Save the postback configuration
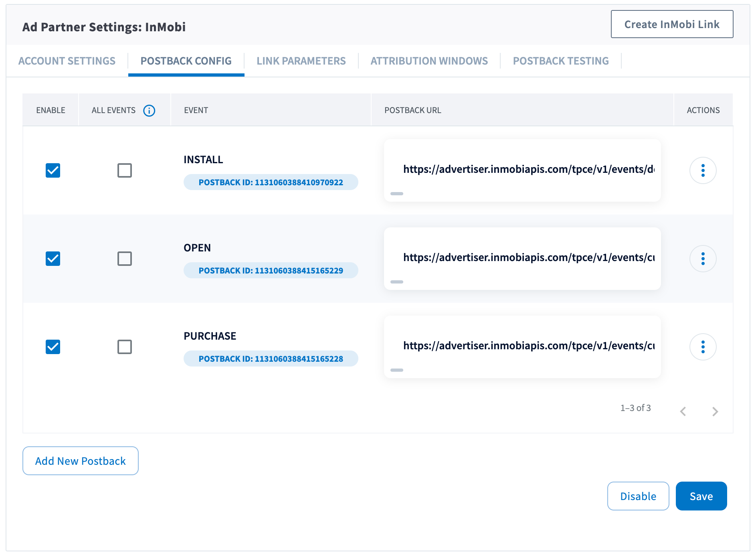This screenshot has width=756, height=559. point(701,496)
